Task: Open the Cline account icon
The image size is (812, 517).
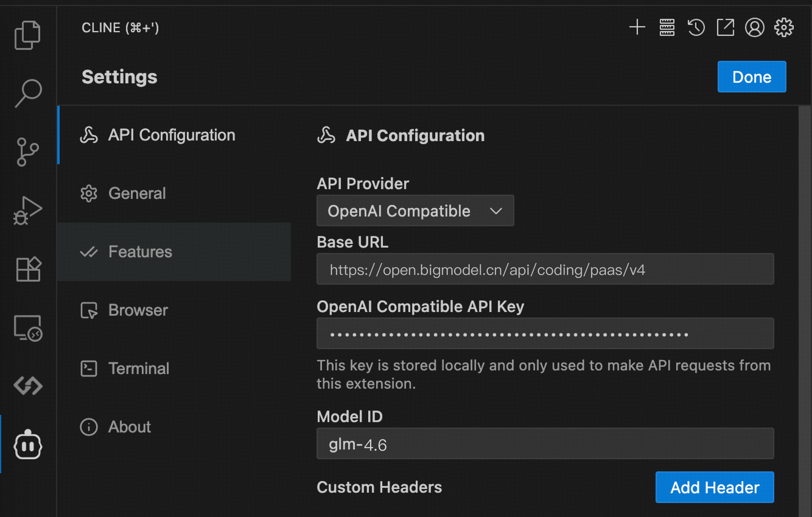Action: (x=754, y=27)
